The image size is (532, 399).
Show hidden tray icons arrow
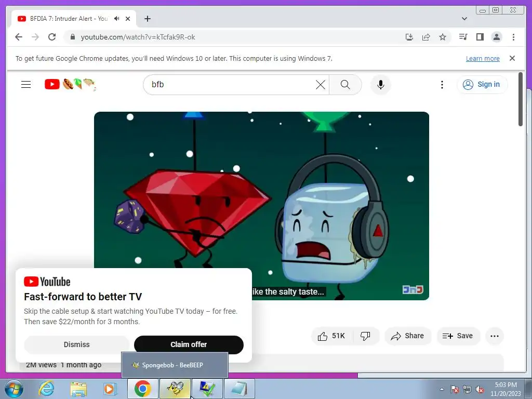pos(442,389)
